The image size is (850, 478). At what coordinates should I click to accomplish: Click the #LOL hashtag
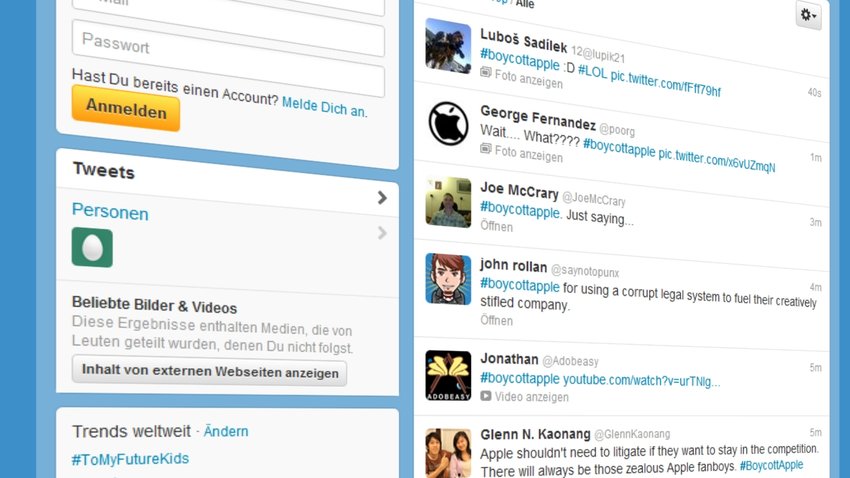pos(593,71)
